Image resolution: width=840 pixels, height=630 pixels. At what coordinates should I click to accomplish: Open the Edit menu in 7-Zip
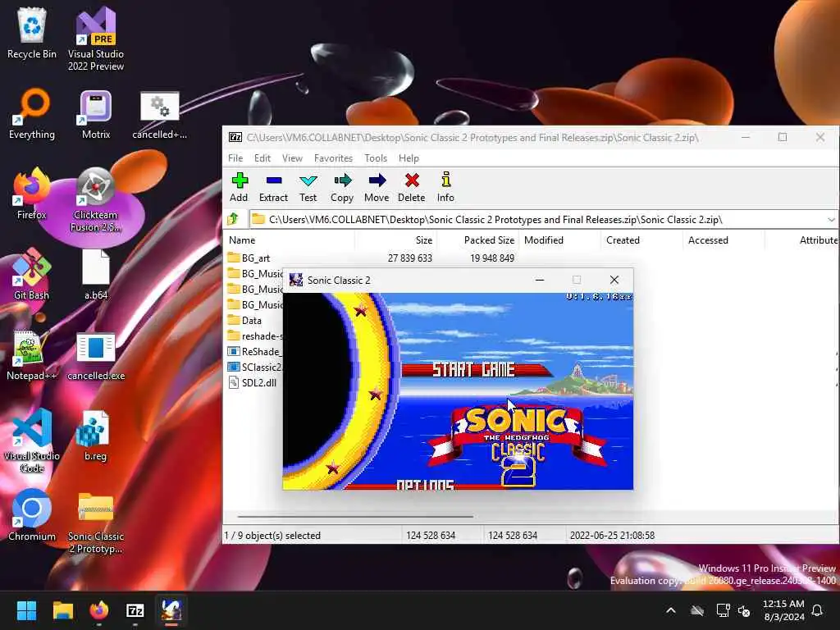click(262, 158)
